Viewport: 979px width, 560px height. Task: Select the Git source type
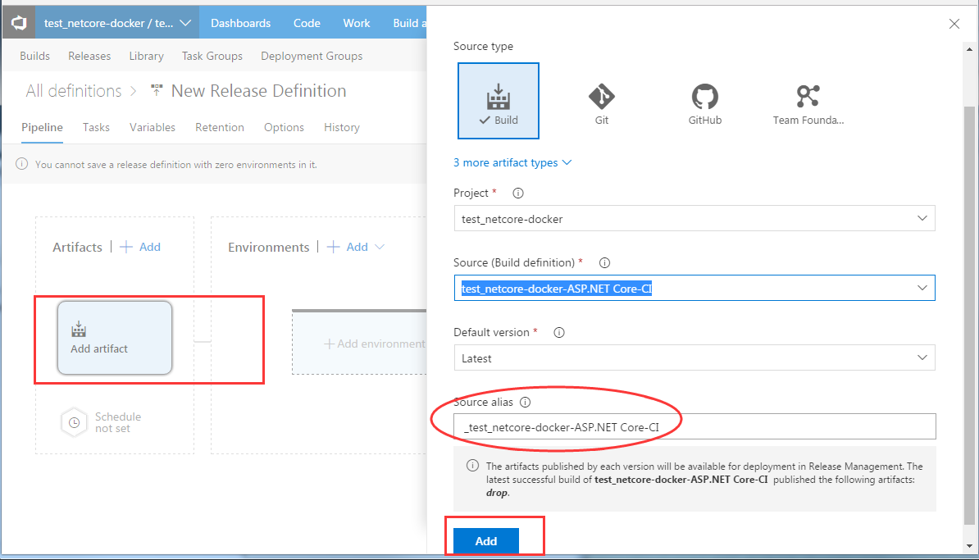click(602, 103)
